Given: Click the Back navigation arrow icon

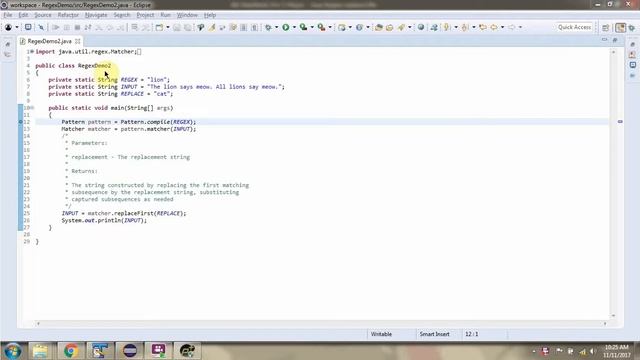Looking at the screenshot, I should tap(494, 27).
